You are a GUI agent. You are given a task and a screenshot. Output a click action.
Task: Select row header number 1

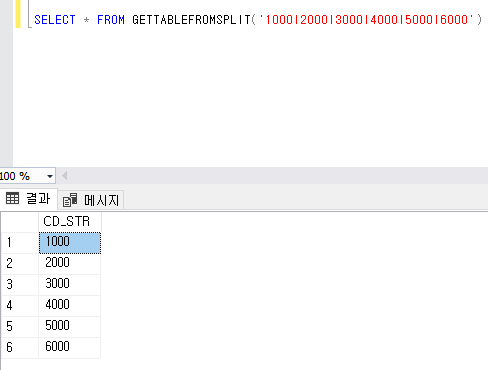pos(20,243)
